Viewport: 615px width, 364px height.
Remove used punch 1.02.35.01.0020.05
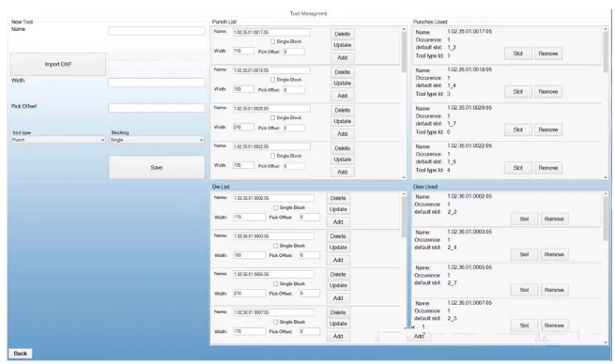pos(548,129)
